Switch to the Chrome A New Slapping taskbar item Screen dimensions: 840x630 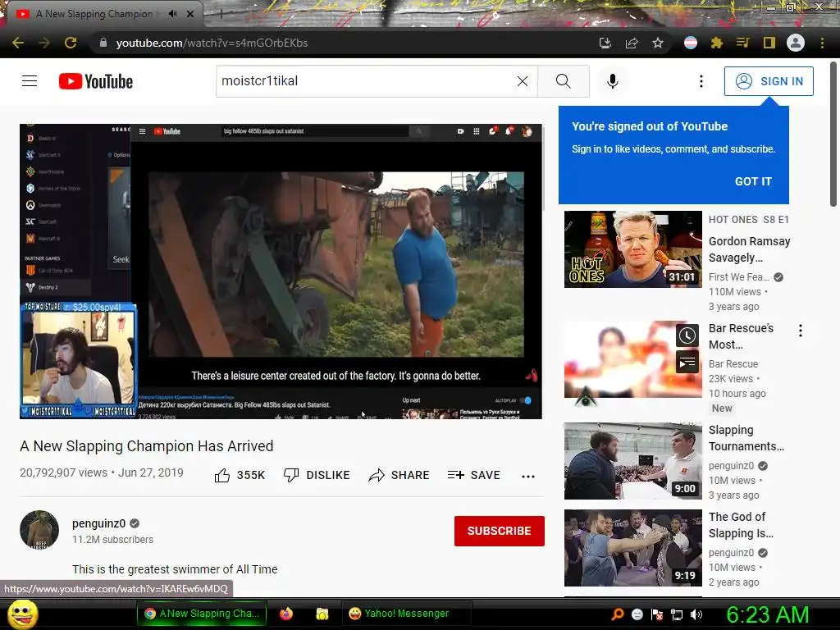203,614
